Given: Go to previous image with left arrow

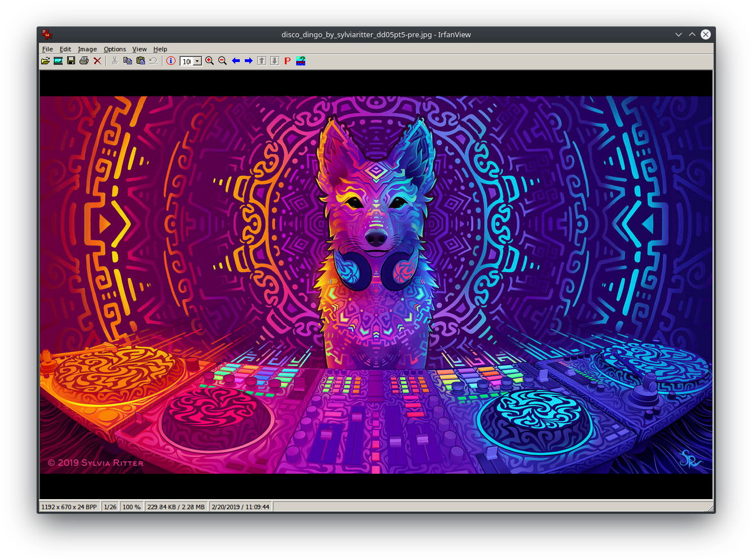Looking at the screenshot, I should (x=236, y=61).
